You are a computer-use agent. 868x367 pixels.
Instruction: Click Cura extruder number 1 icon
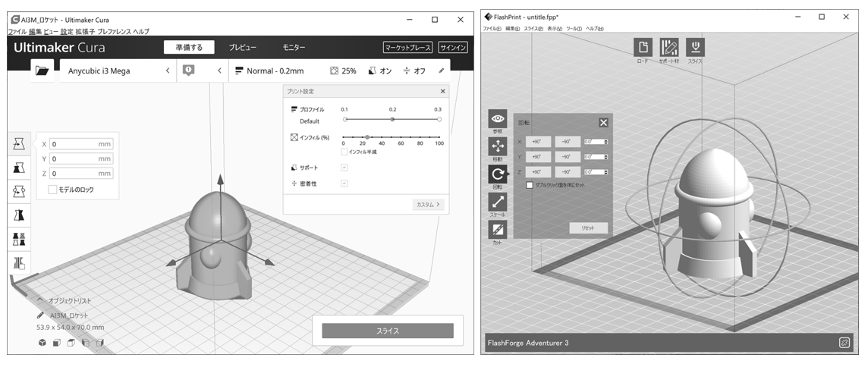(189, 71)
